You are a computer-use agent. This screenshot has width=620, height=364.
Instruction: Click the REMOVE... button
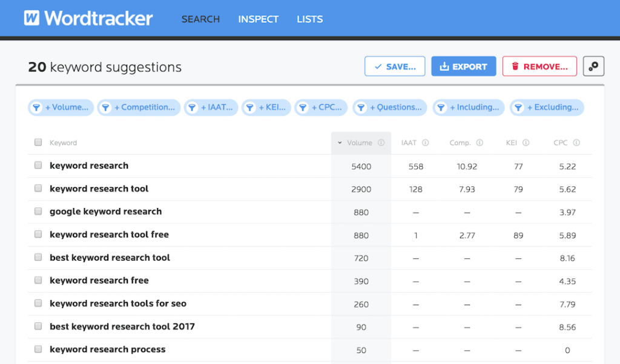(x=539, y=67)
